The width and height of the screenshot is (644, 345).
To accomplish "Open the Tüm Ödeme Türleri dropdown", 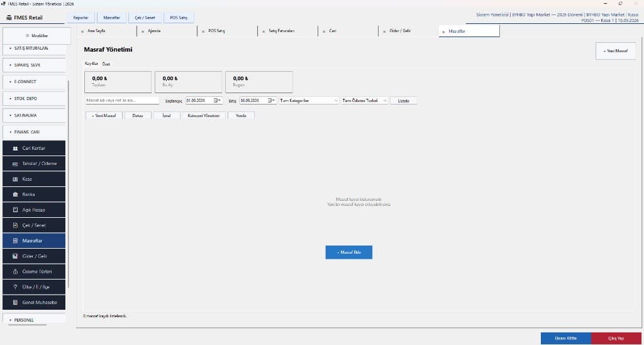I will (365, 100).
